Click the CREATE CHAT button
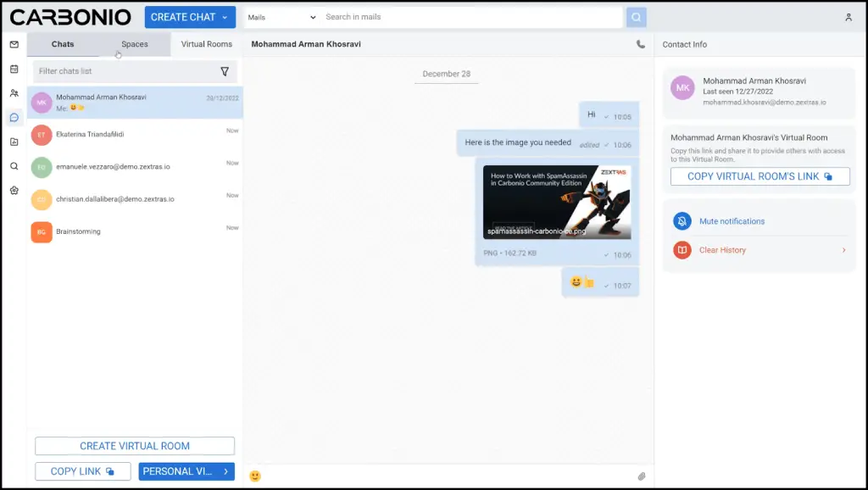The width and height of the screenshot is (868, 490). 190,17
